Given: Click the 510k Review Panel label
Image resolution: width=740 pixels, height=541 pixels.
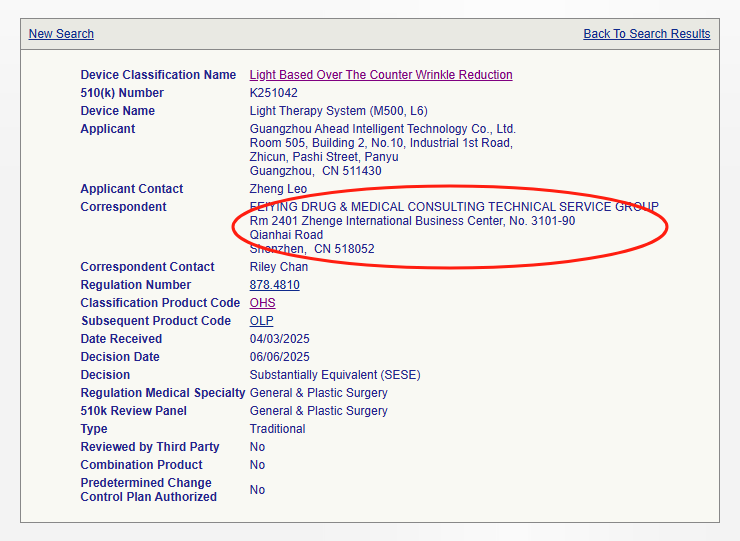Looking at the screenshot, I should 133,411.
